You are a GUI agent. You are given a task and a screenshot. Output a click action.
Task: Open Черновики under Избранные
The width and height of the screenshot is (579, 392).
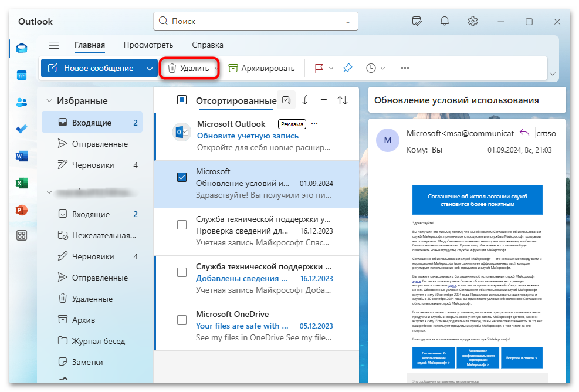tap(92, 165)
